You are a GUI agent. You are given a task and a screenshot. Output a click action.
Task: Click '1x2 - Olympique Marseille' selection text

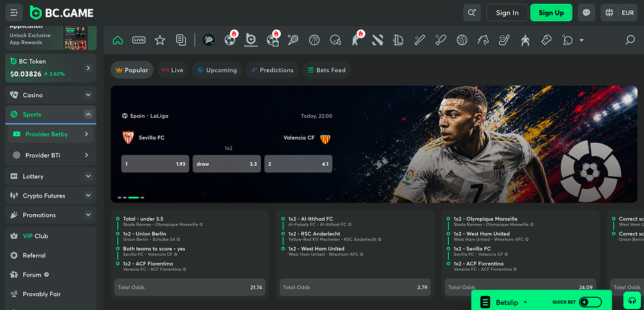point(486,219)
